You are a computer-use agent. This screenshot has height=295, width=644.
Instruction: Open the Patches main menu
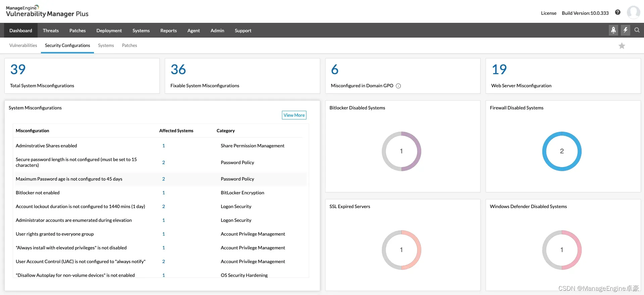point(78,31)
